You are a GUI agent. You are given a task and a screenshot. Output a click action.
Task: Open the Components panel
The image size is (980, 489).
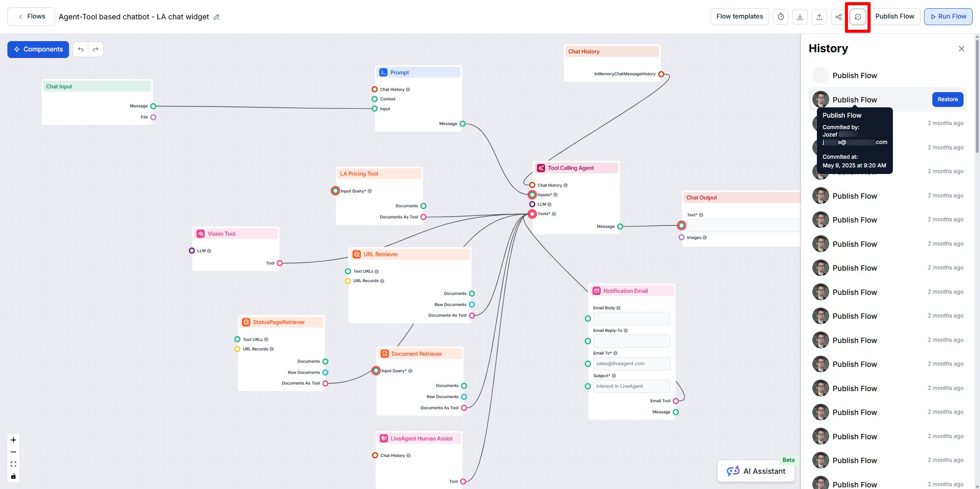click(38, 49)
